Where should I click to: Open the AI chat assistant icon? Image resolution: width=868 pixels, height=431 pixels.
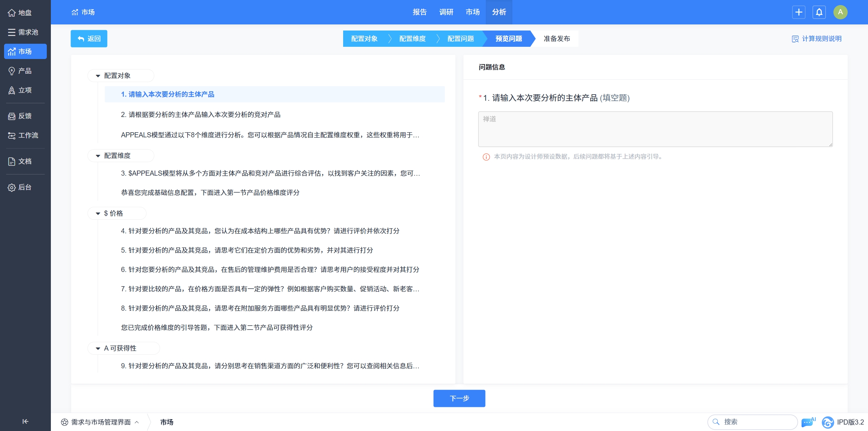tap(808, 422)
